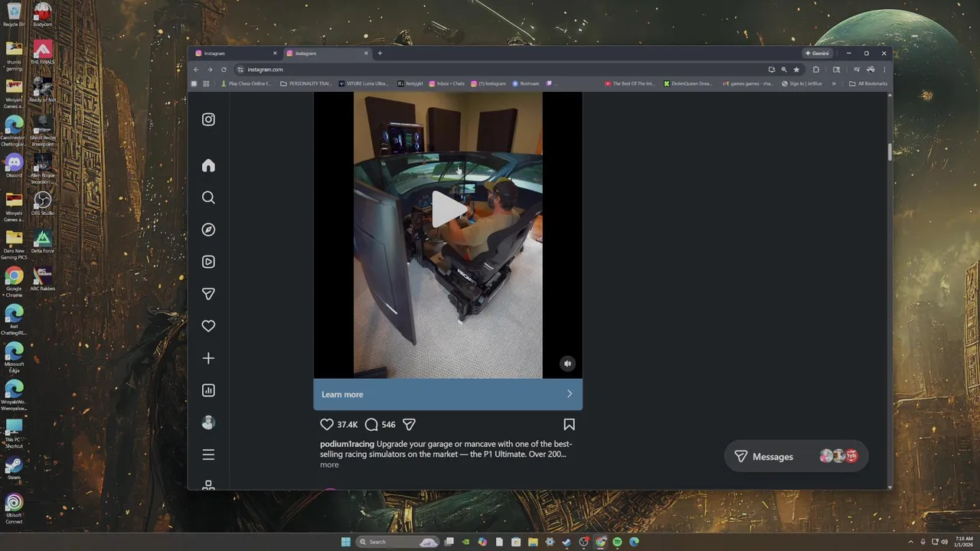The height and width of the screenshot is (551, 980).
Task: Open the podium1racing profile link
Action: (347, 444)
